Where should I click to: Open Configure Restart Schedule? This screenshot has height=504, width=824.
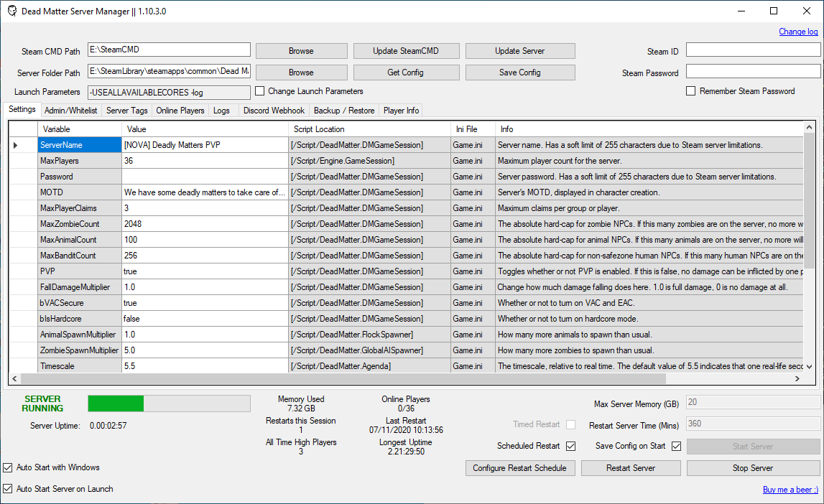pyautogui.click(x=520, y=467)
